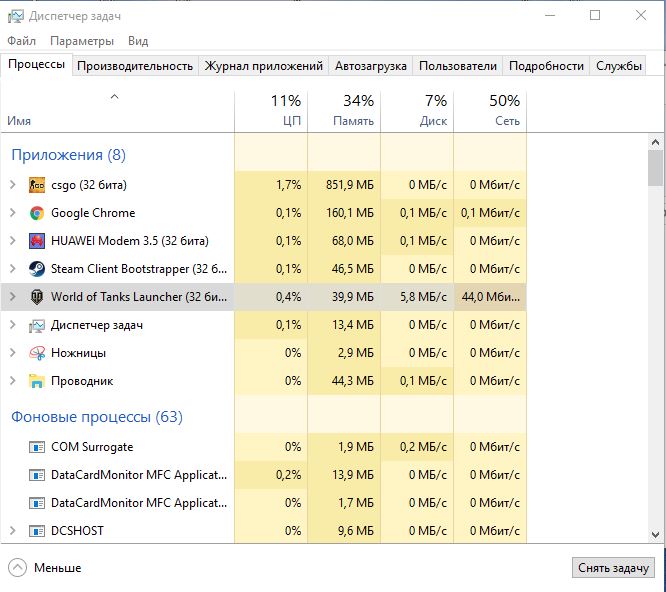Select the COM Surrogate process icon
Image resolution: width=666 pixels, height=592 pixels.
coord(37,447)
